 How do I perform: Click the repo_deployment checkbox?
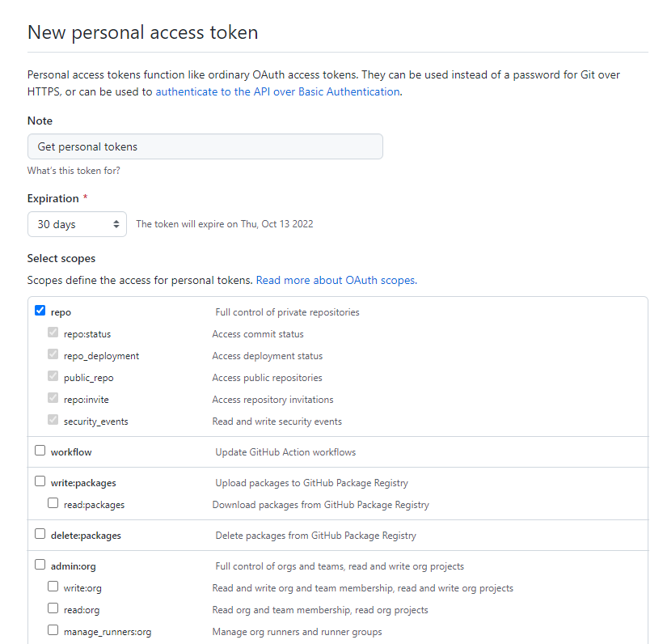53,354
